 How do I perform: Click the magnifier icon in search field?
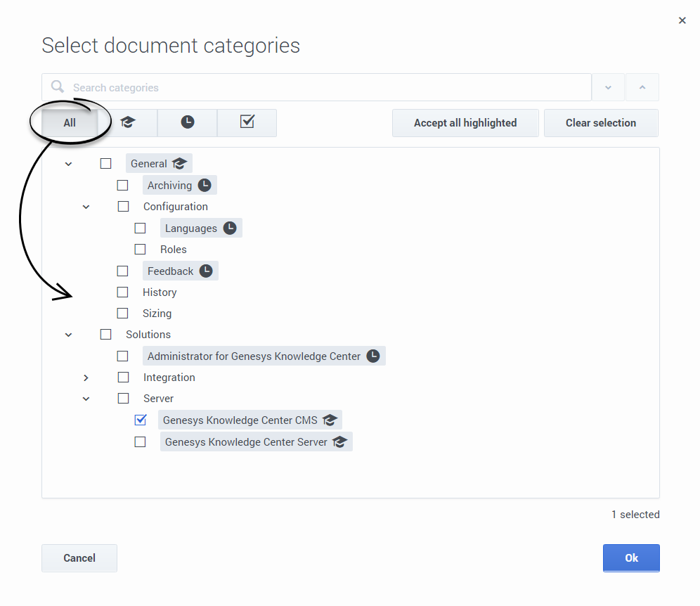[58, 87]
